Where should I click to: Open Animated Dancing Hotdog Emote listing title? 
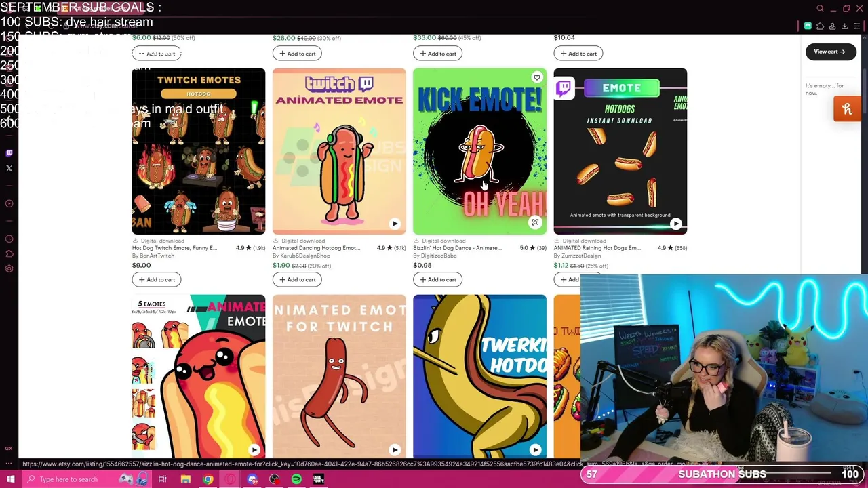click(316, 248)
